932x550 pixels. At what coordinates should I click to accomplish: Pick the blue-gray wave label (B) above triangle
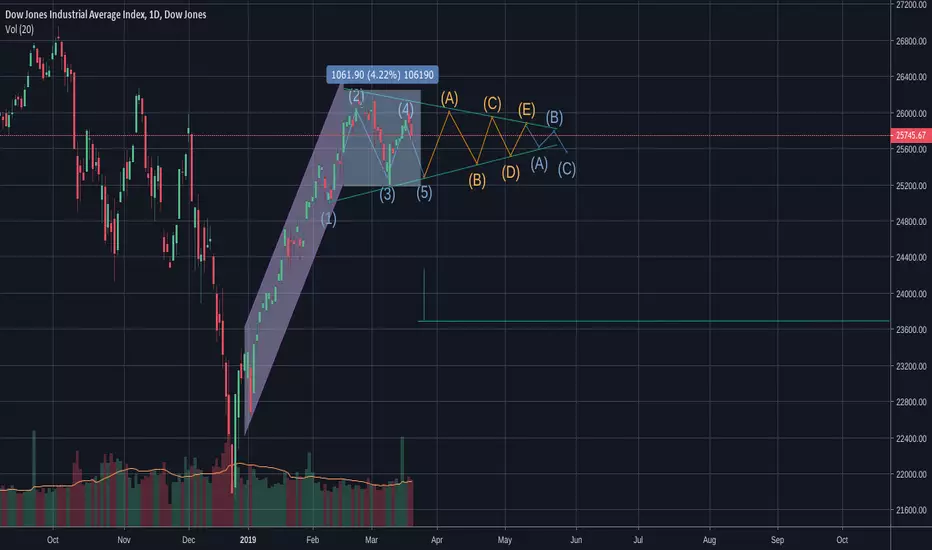click(555, 117)
